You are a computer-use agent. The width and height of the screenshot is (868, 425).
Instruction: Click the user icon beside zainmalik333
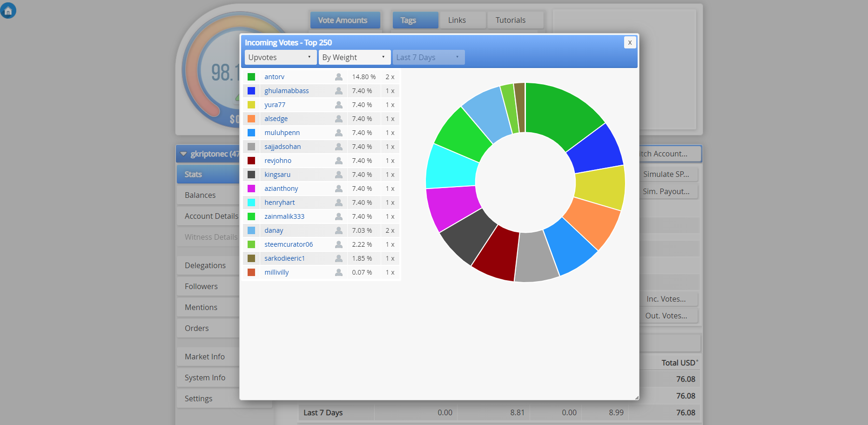(339, 216)
